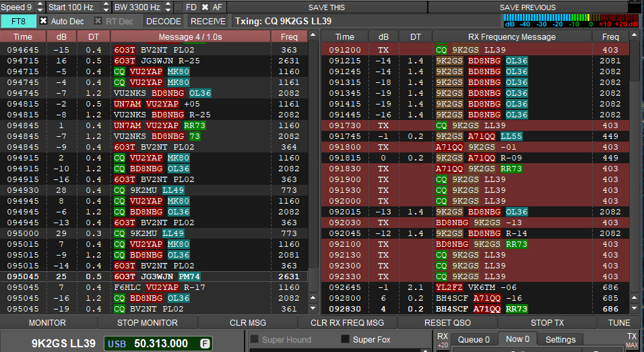Decrease the Start 100 Hz value with its down arrow
Viewport: 644px width, 352px height.
point(106,10)
